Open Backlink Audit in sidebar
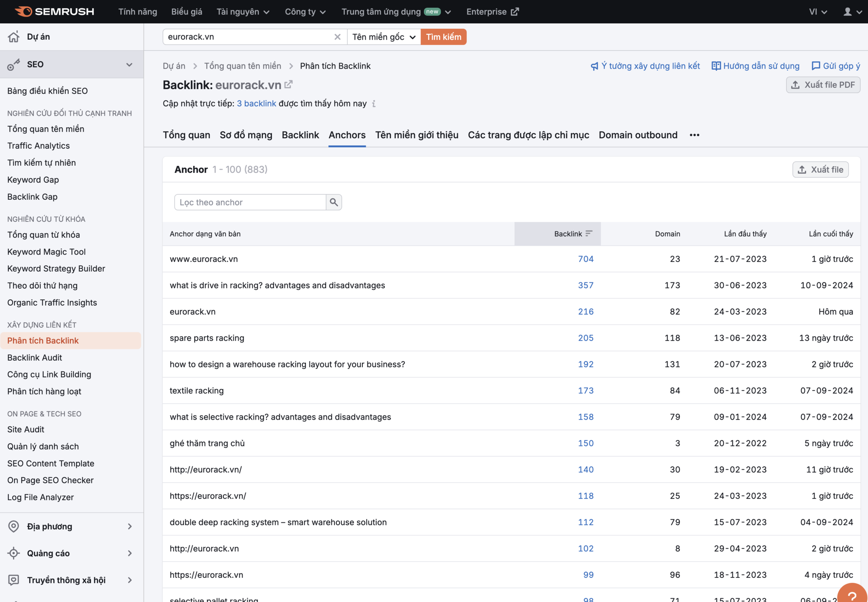 tap(35, 358)
